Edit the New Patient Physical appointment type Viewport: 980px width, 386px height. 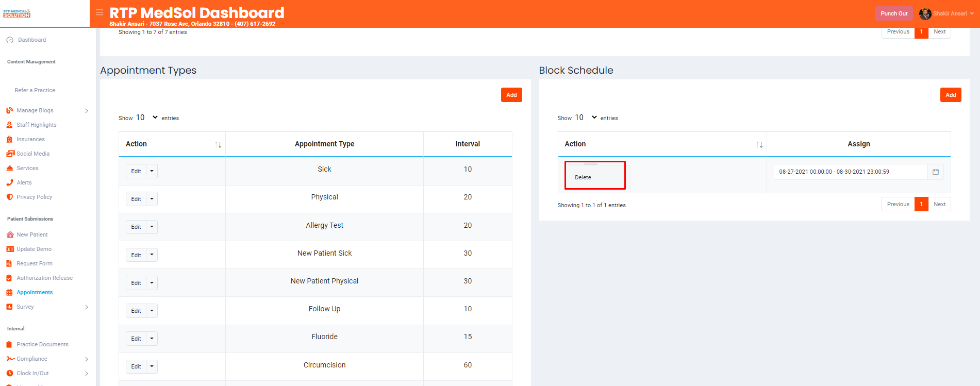coord(136,283)
